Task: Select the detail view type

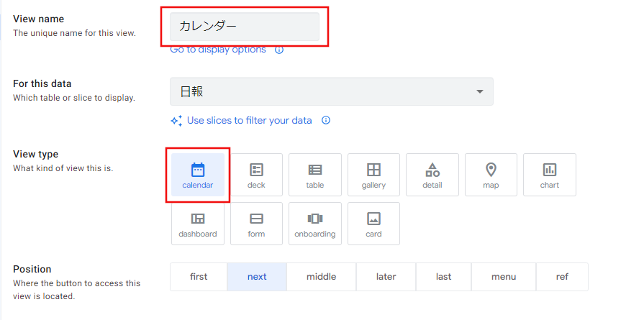Action: (x=432, y=175)
